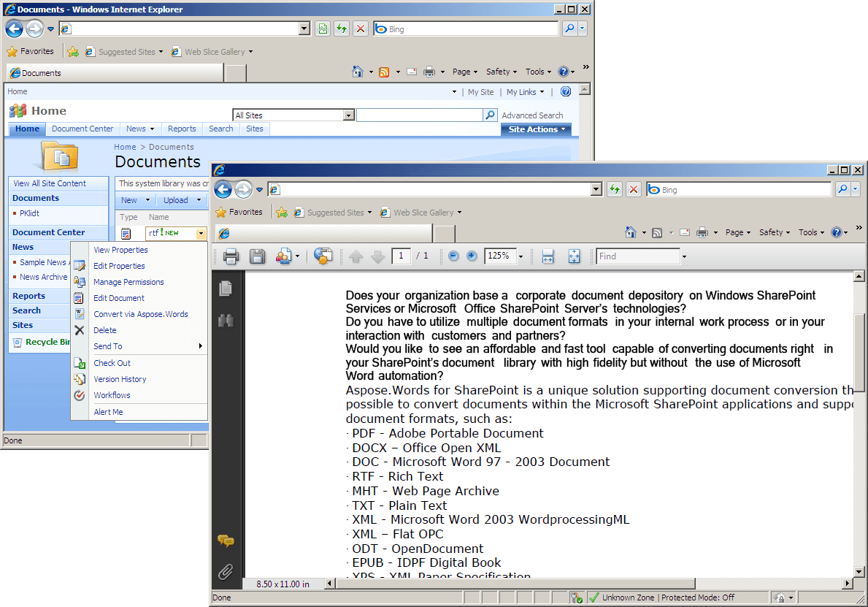
Task: Open My Site link
Action: [480, 92]
